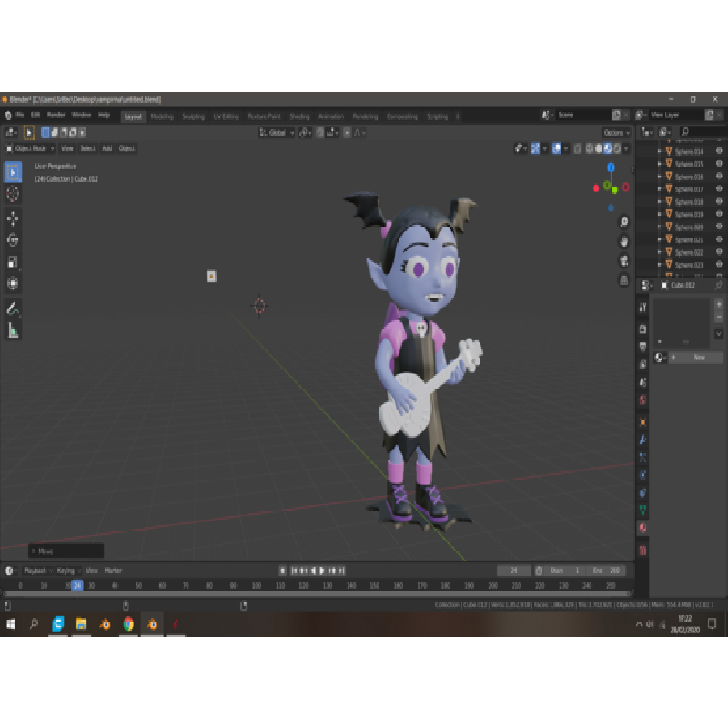
Task: Open the Particles properties tab
Action: (642, 458)
